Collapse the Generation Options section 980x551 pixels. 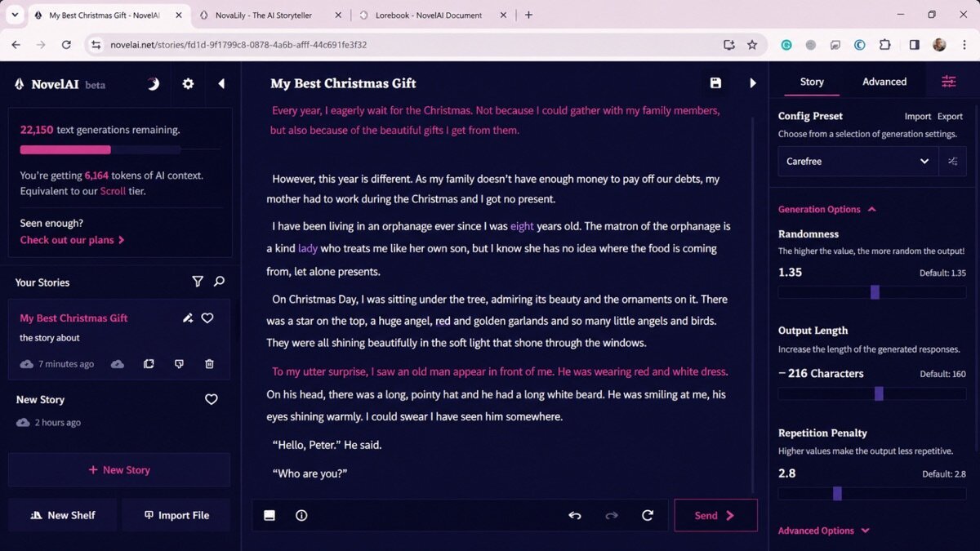[827, 210]
